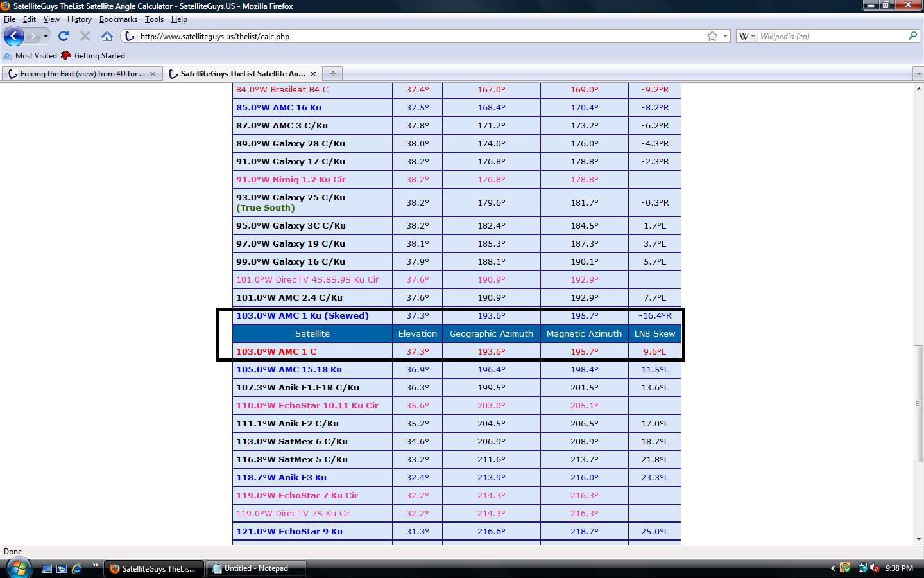Open the list all tabs dropdown

click(x=918, y=74)
